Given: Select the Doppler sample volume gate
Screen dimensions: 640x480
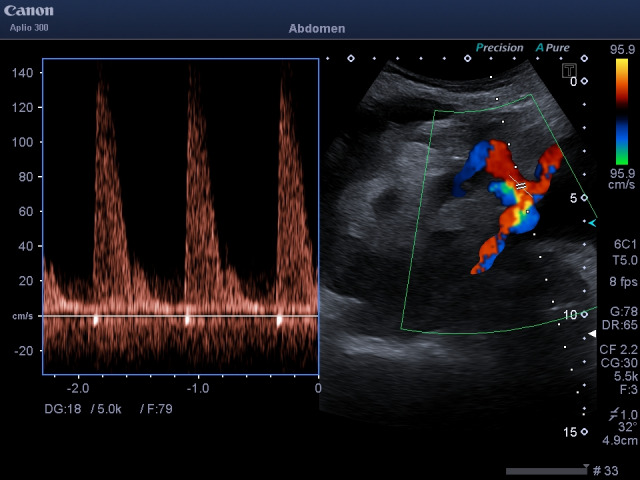Looking at the screenshot, I should (x=520, y=185).
